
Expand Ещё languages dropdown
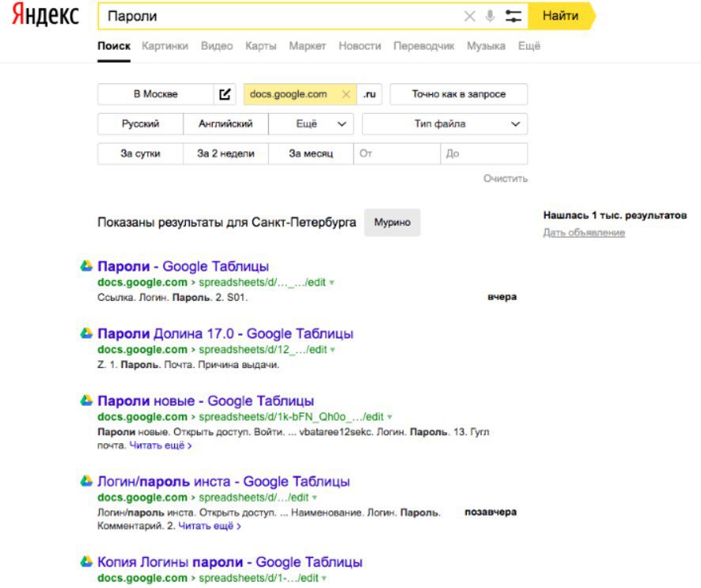[311, 124]
